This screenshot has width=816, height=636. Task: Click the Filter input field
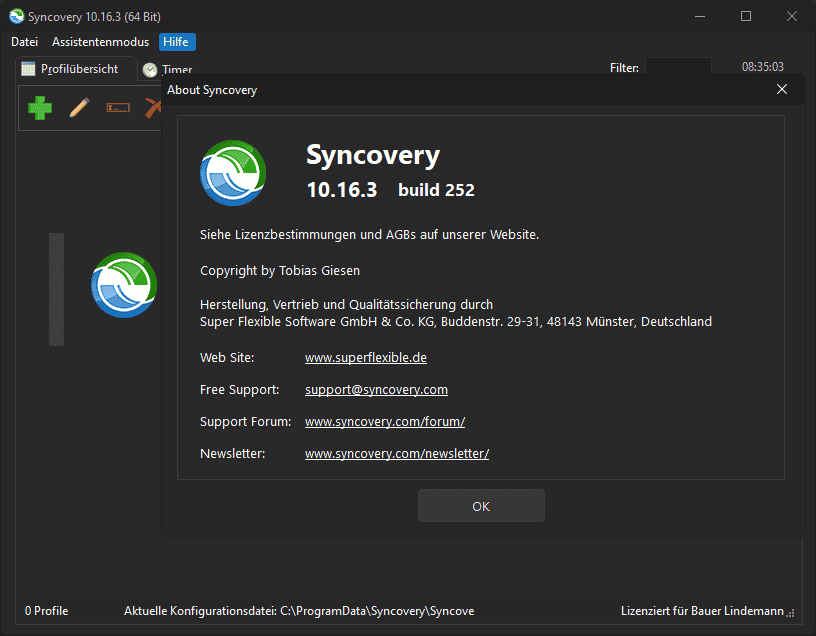coord(678,67)
